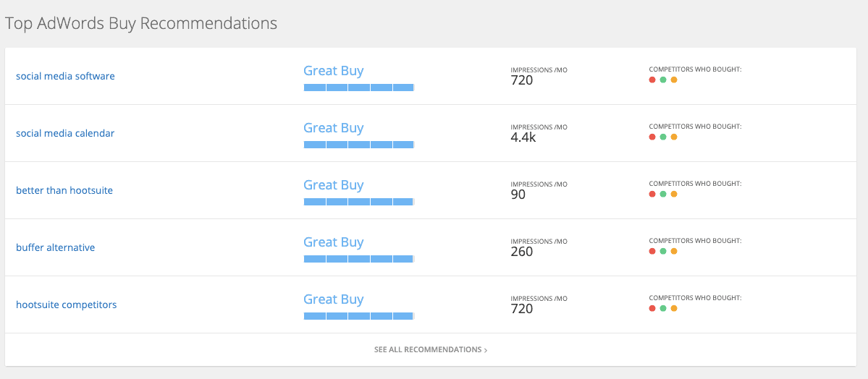Click green competitor dot for social media calendar
Screen dimensions: 868x379
[x=663, y=137]
